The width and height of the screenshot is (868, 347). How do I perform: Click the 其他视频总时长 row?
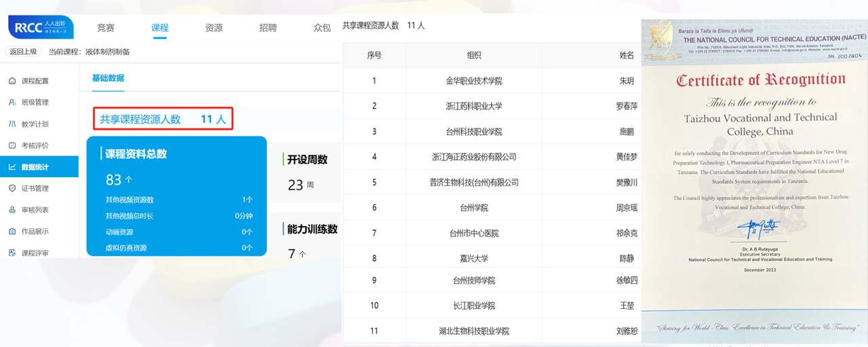(179, 216)
